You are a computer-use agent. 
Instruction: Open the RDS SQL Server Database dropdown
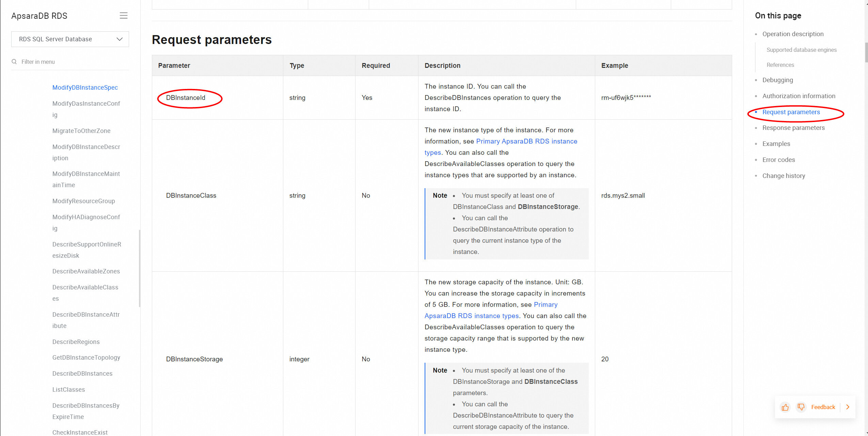[x=70, y=39]
